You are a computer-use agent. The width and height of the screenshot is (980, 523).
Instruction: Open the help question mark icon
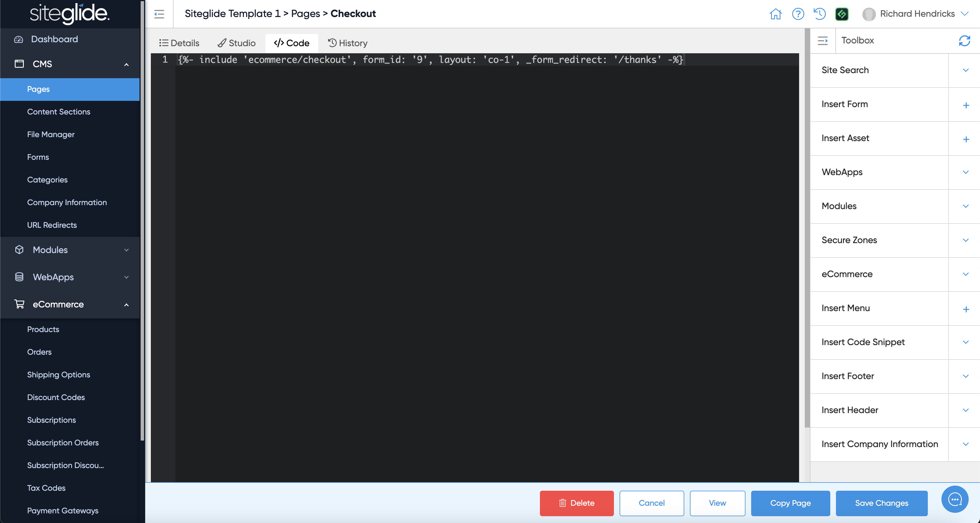[798, 14]
